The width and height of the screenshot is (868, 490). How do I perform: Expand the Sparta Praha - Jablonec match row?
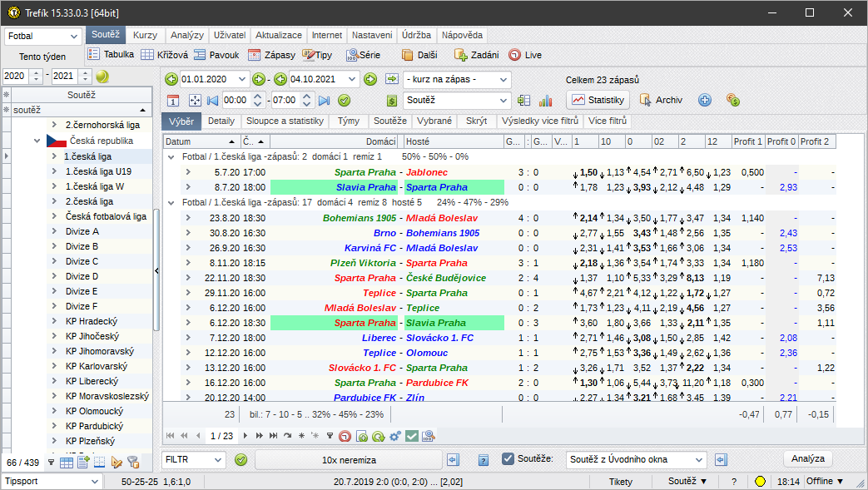(188, 172)
